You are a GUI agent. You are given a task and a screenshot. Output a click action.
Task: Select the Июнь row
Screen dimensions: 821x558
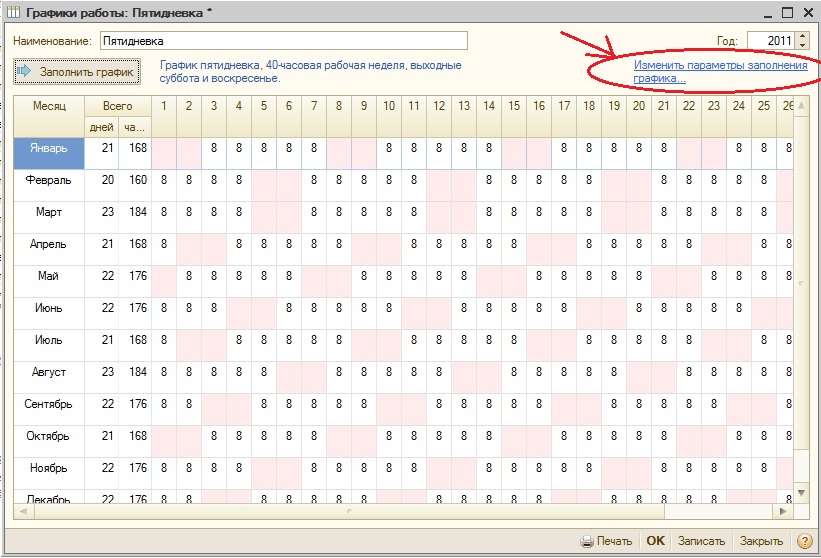[x=49, y=313]
